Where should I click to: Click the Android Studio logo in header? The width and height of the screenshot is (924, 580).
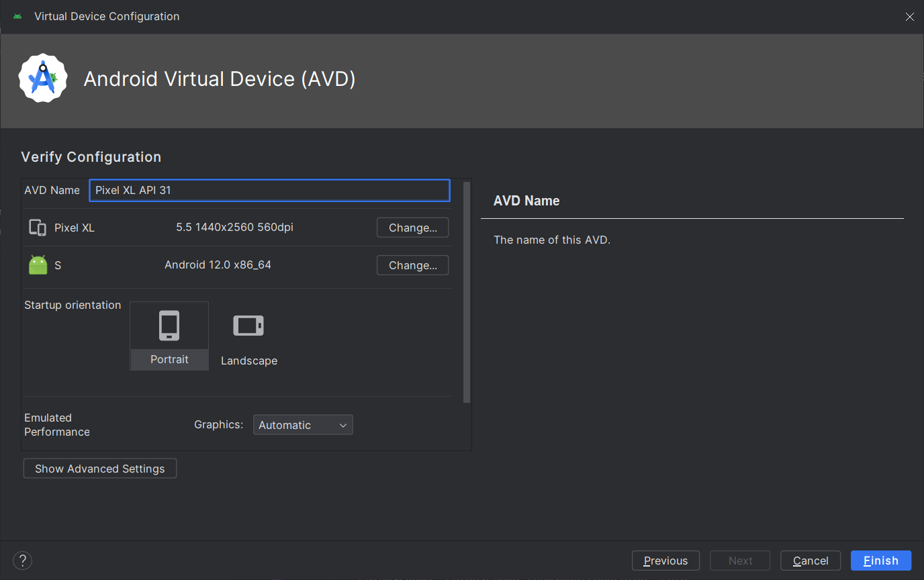point(43,79)
